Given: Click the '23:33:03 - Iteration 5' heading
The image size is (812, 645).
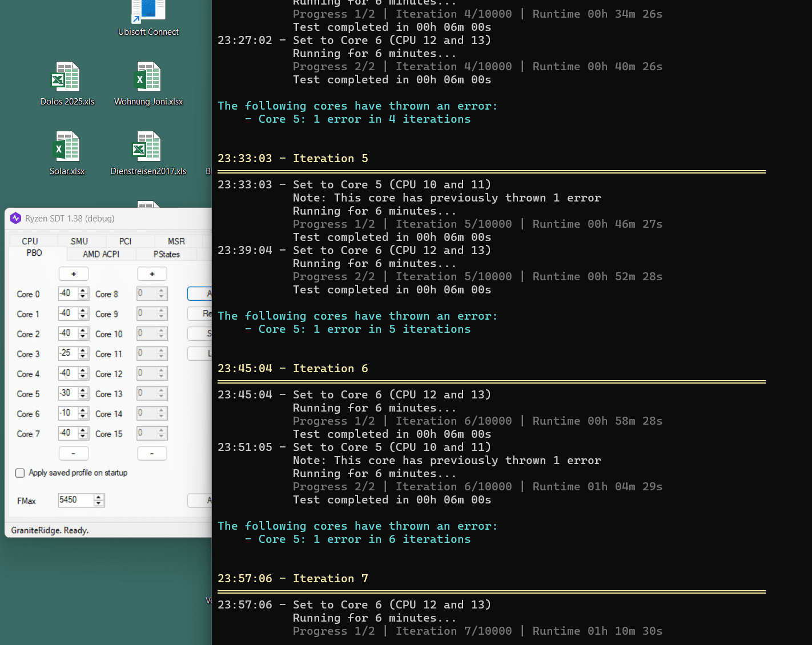Looking at the screenshot, I should point(293,158).
